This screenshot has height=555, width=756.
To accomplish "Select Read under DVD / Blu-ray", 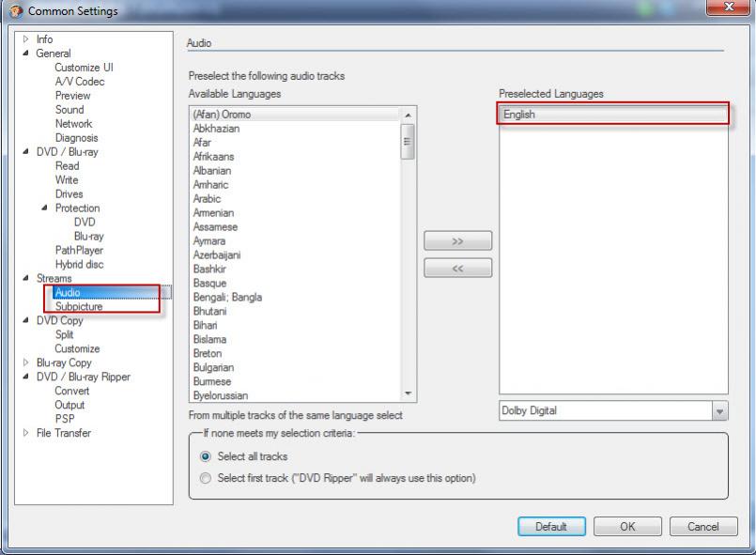I will (67, 166).
